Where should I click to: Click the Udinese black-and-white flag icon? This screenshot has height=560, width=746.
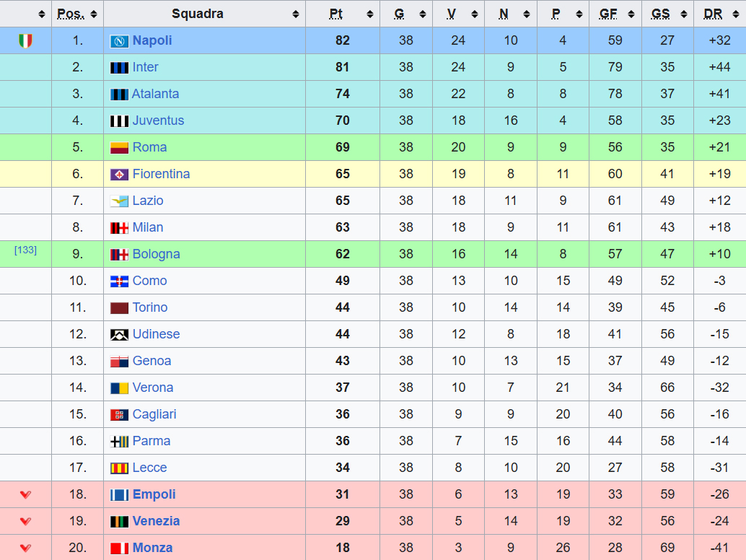pyautogui.click(x=119, y=335)
